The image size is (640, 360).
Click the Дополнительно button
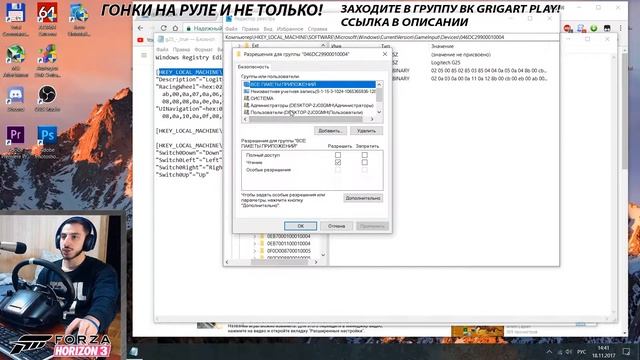(x=363, y=198)
